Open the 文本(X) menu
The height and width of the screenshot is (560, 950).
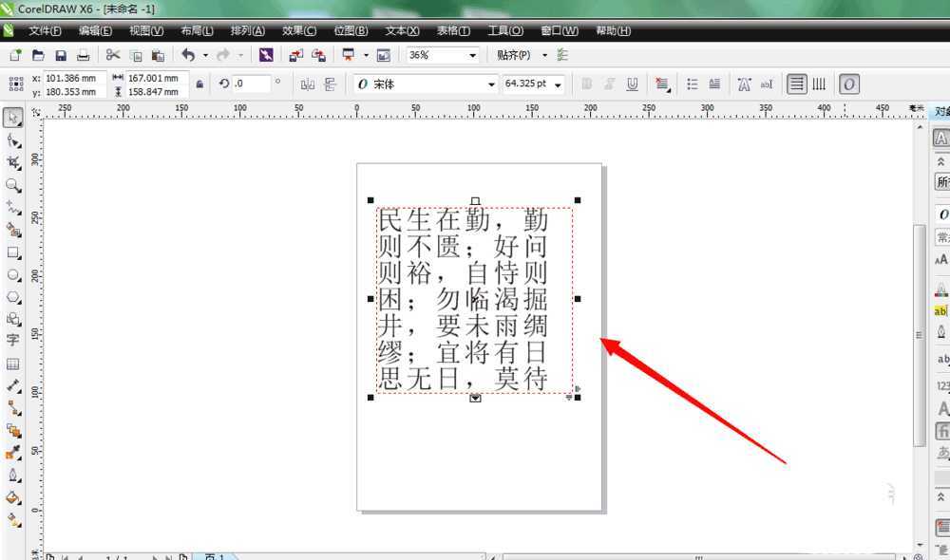point(402,31)
